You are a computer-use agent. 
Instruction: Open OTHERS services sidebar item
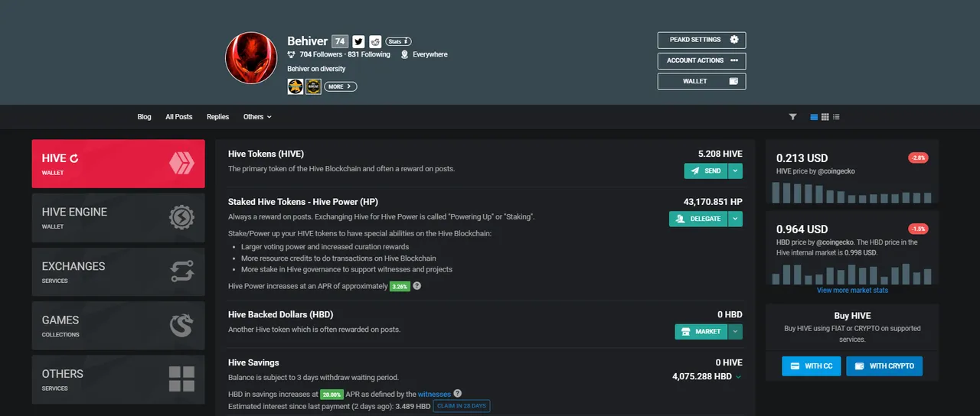(118, 379)
